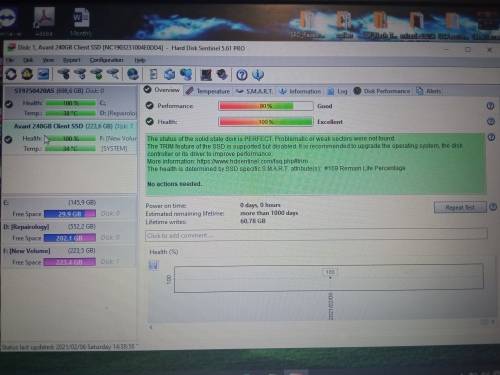Viewport: 500px width, 375px height.
Task: Click the help icon beside Performance Good
Action: pos(490,106)
